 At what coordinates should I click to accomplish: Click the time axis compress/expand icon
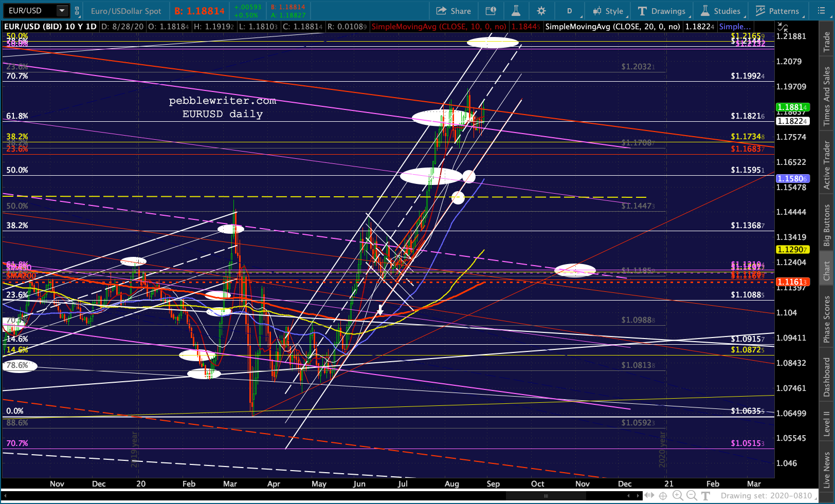click(x=649, y=496)
